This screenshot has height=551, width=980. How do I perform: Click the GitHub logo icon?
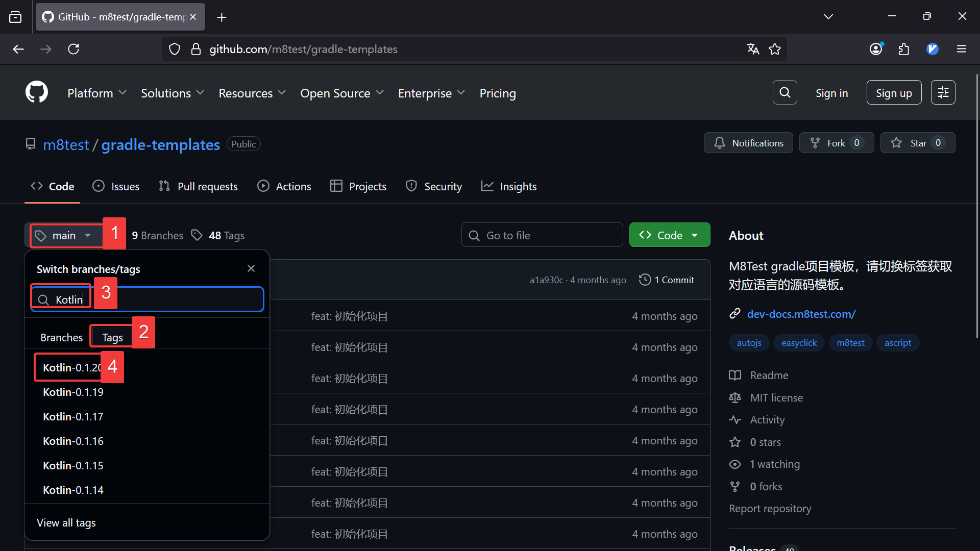click(37, 92)
